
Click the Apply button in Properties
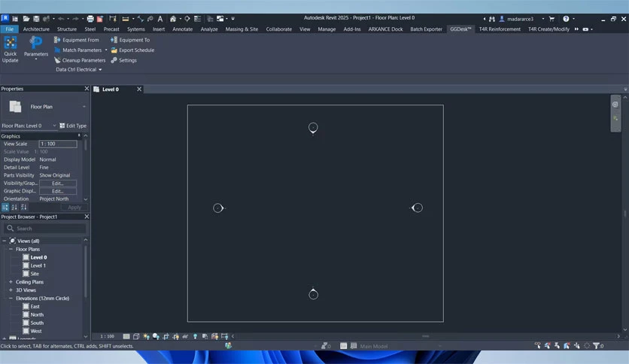74,208
